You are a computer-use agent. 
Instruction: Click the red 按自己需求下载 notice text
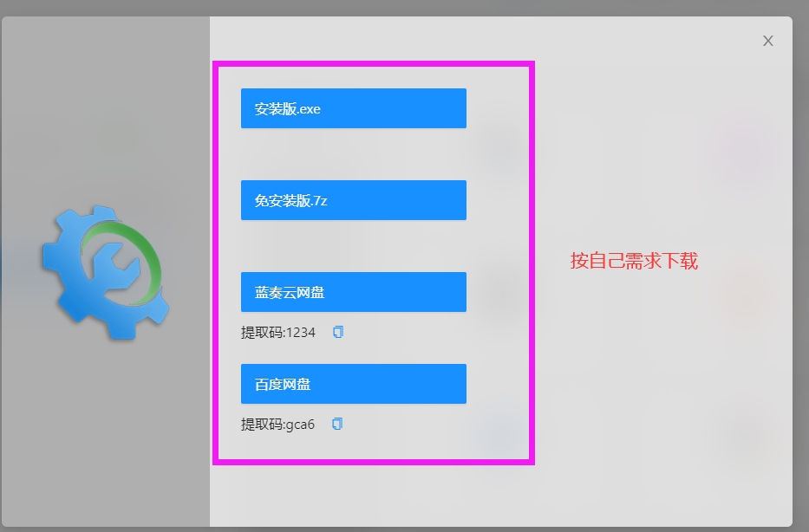click(x=634, y=261)
